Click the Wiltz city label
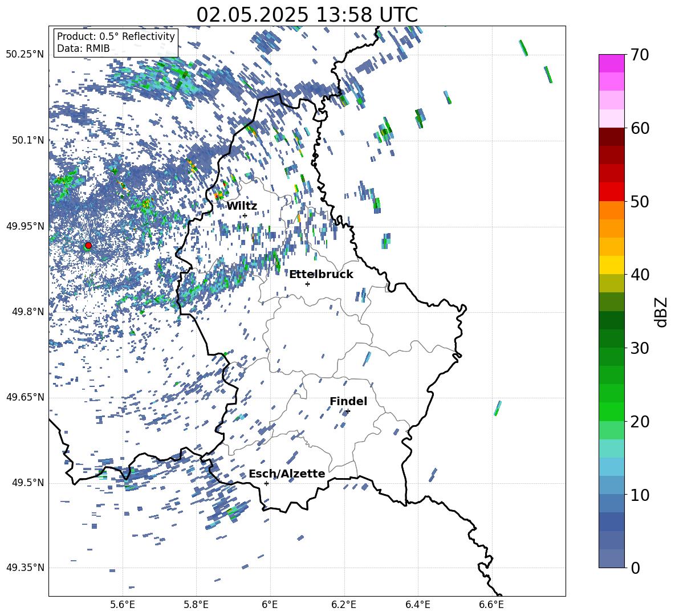 [242, 206]
